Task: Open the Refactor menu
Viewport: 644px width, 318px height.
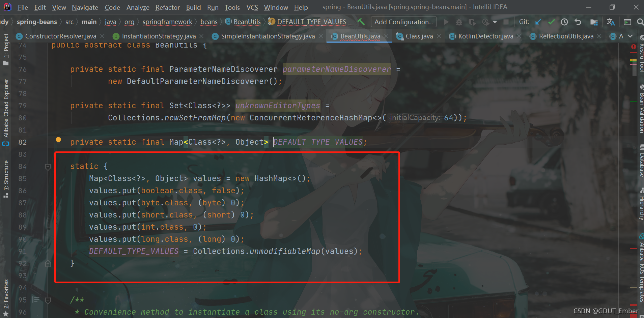Action: (x=167, y=7)
